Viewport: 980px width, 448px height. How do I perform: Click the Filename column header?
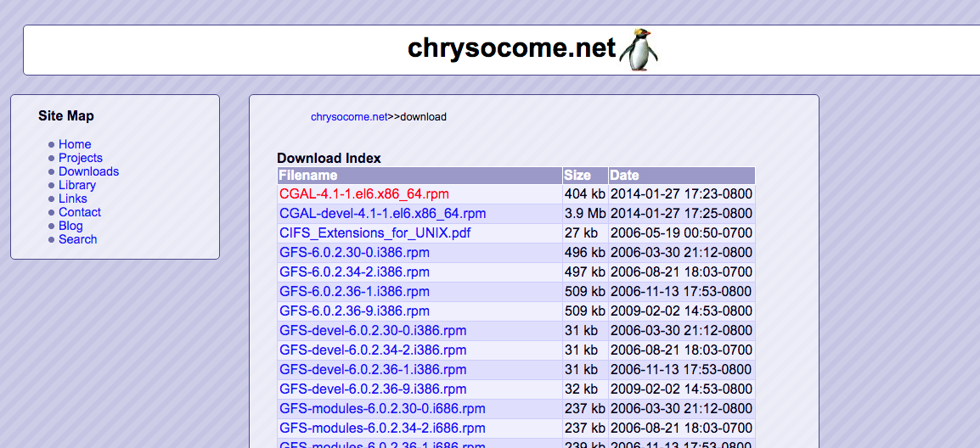pyautogui.click(x=420, y=176)
